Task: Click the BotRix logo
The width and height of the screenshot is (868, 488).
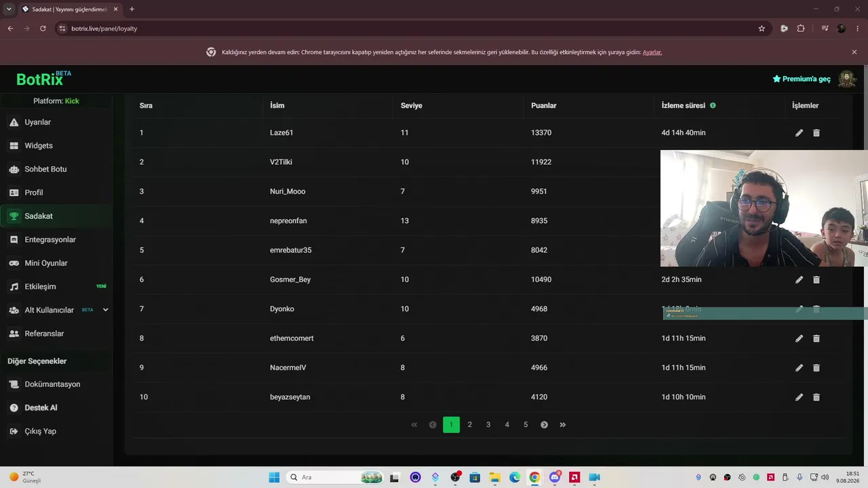Action: pos(43,79)
